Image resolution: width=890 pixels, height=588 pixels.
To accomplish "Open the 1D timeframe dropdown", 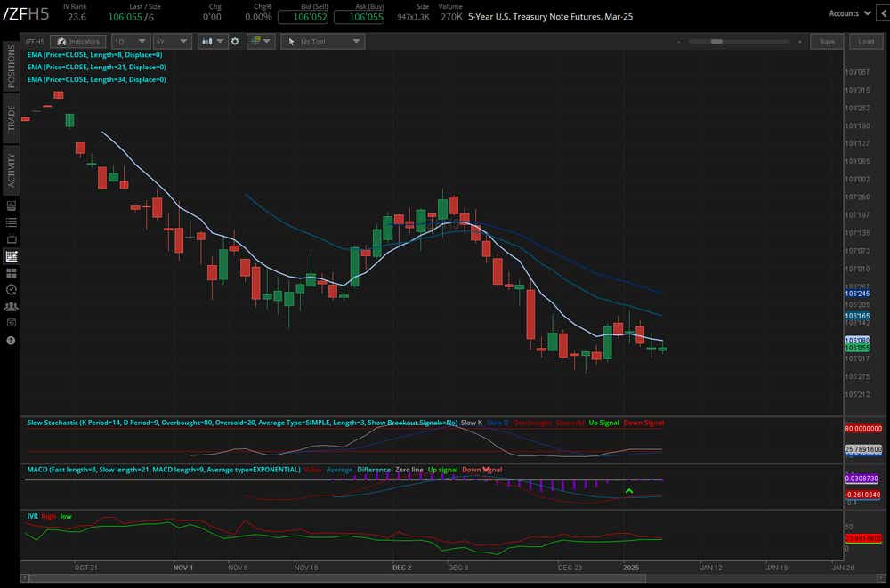I will pos(130,41).
